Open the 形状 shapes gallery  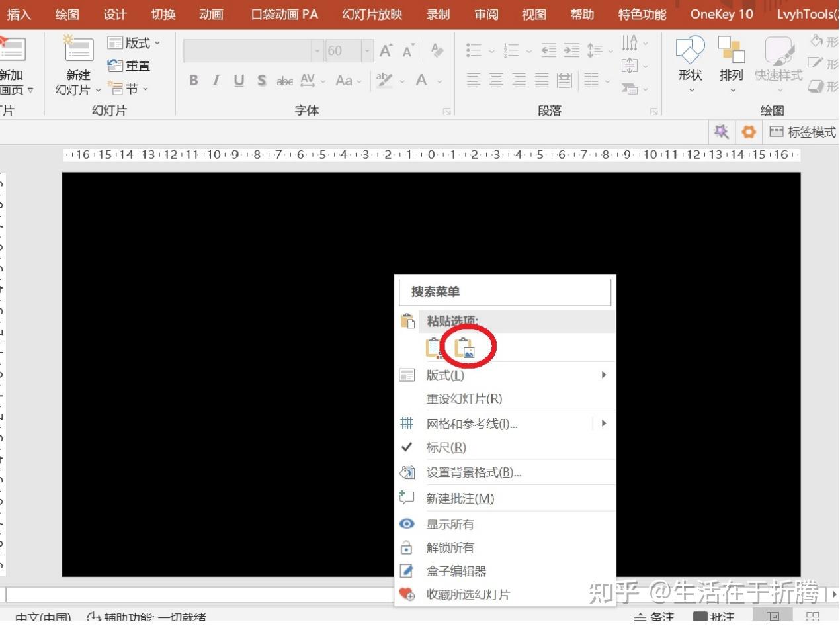[x=690, y=65]
